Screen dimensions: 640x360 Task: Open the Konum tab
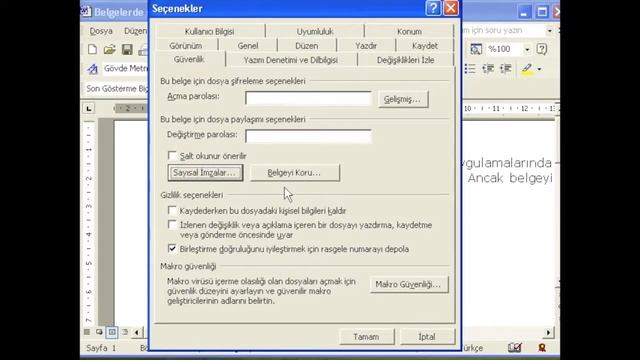[x=409, y=31]
